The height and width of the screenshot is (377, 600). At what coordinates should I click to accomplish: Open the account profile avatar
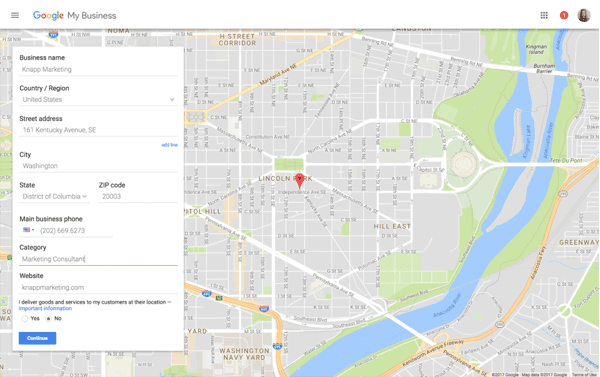584,15
